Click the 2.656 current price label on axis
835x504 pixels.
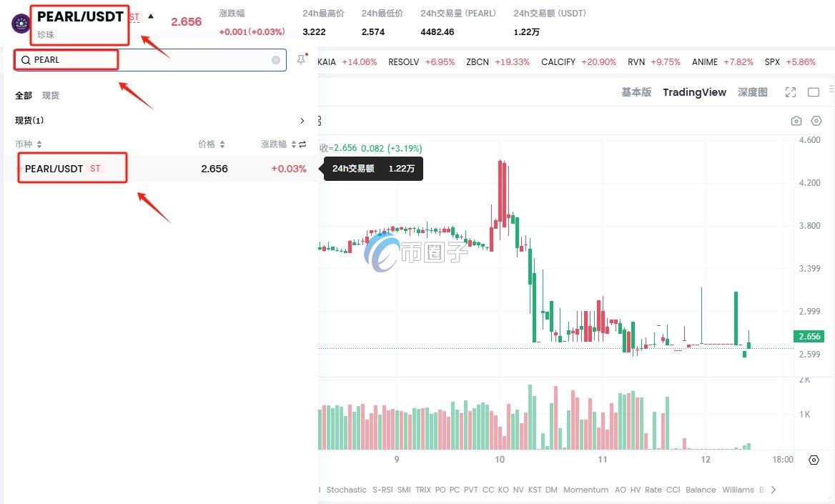coord(810,337)
